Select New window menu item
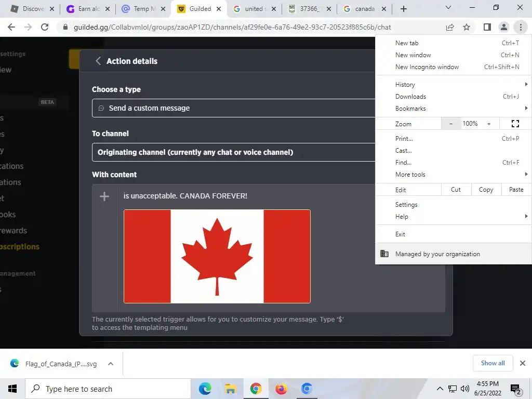This screenshot has height=399, width=532. [453, 55]
